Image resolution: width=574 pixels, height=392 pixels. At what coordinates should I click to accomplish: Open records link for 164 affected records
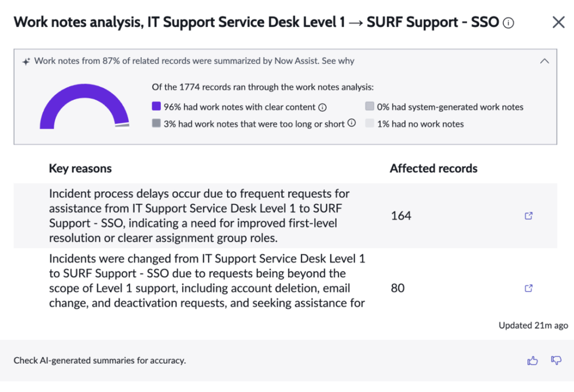pos(529,216)
